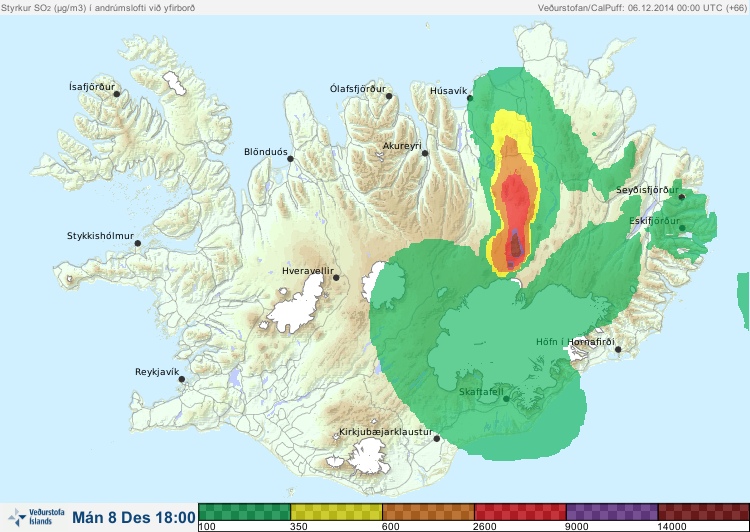750x532 pixels.
Task: Click the 2600 legend value
Action: pos(485,527)
